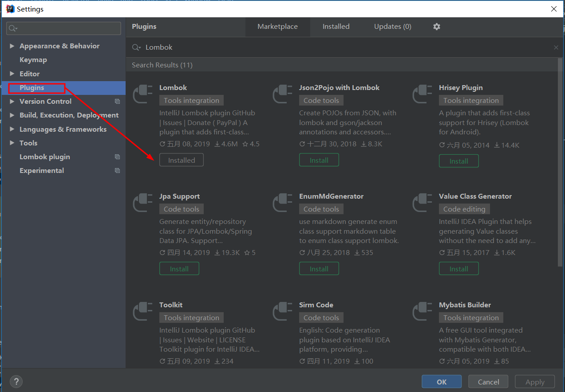Click the IntelliJ logo in Settings title bar

click(10, 8)
